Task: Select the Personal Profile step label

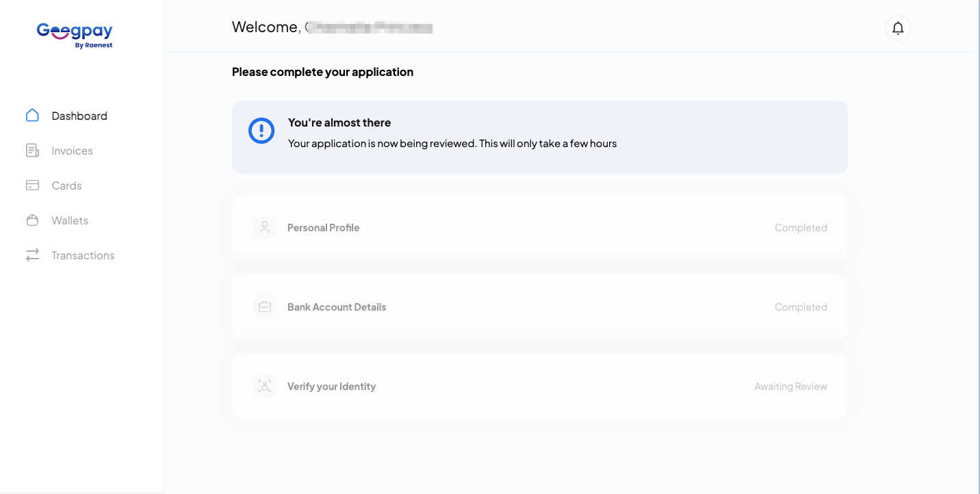Action: tap(323, 228)
